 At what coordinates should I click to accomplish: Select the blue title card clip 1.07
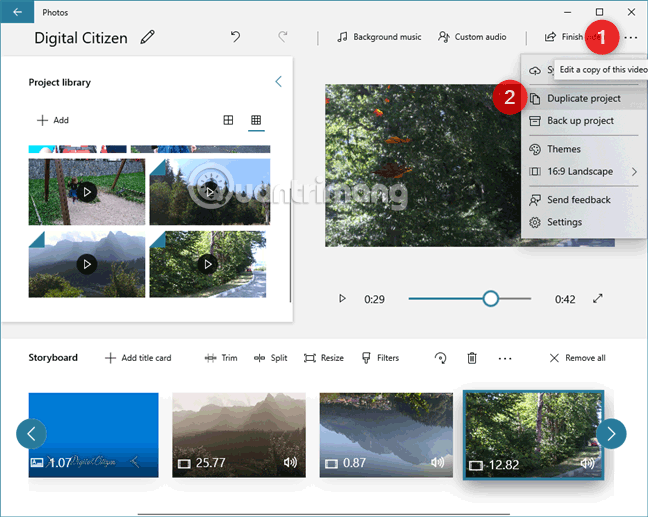click(x=93, y=435)
